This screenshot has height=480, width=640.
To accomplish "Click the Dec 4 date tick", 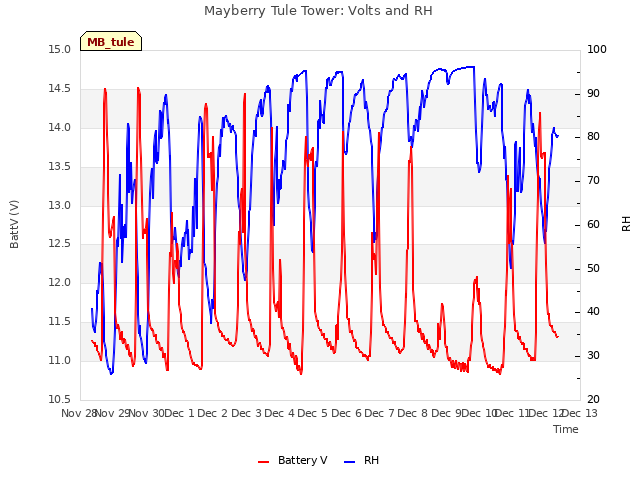I will coord(280,413).
